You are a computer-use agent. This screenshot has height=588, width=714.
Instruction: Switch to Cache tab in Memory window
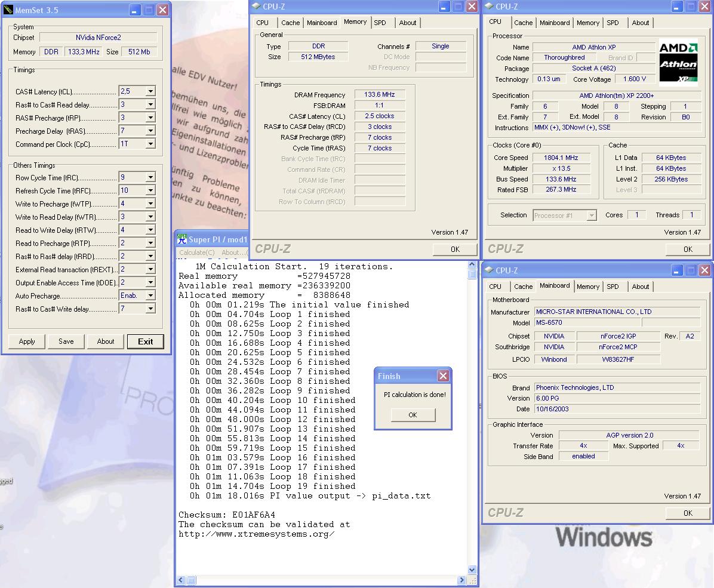[x=291, y=23]
